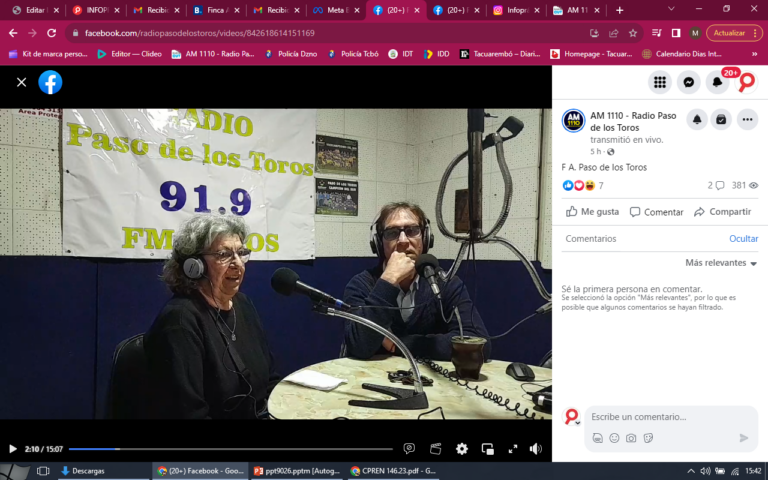Switch to the AM 11 browser tab
Image resolution: width=768 pixels, height=480 pixels.
pyautogui.click(x=576, y=10)
